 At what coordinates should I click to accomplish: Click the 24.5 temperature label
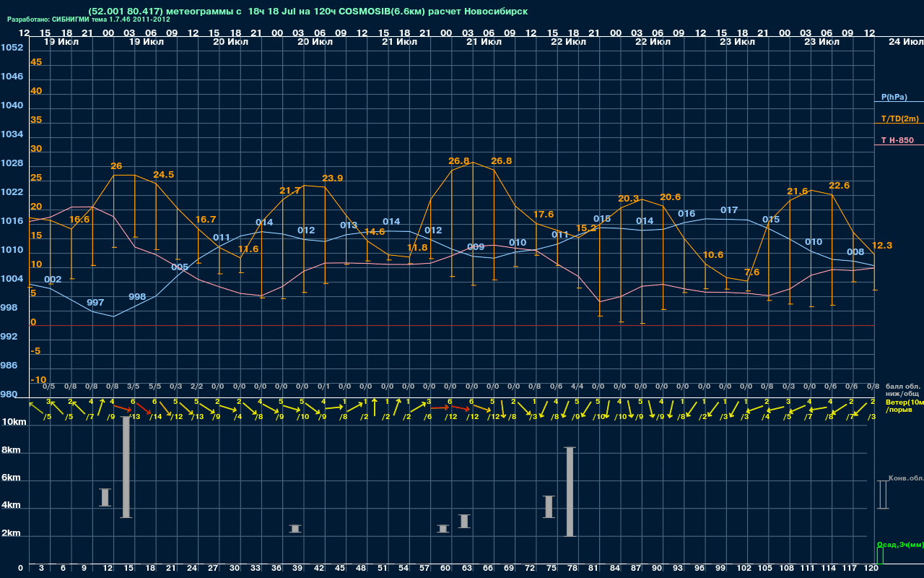click(163, 175)
